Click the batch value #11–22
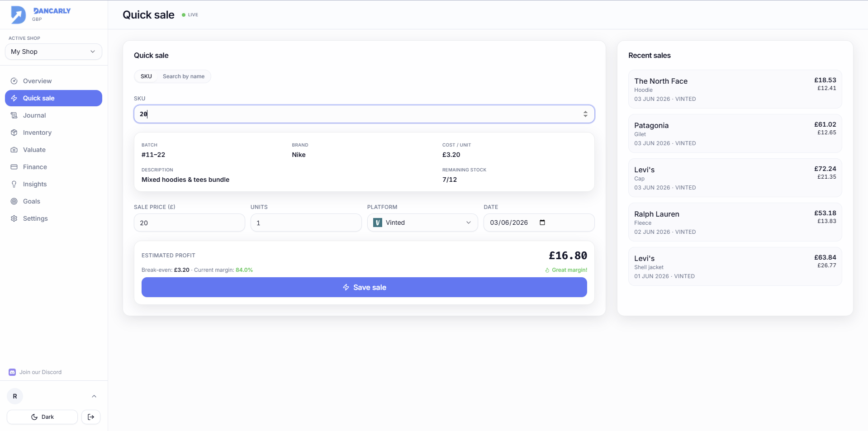The width and height of the screenshot is (868, 431). pos(153,155)
